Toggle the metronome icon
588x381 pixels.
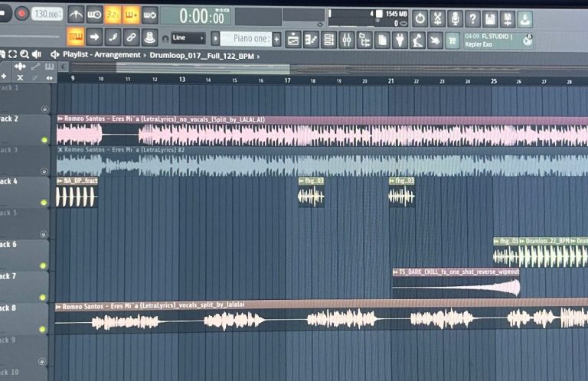tap(76, 15)
